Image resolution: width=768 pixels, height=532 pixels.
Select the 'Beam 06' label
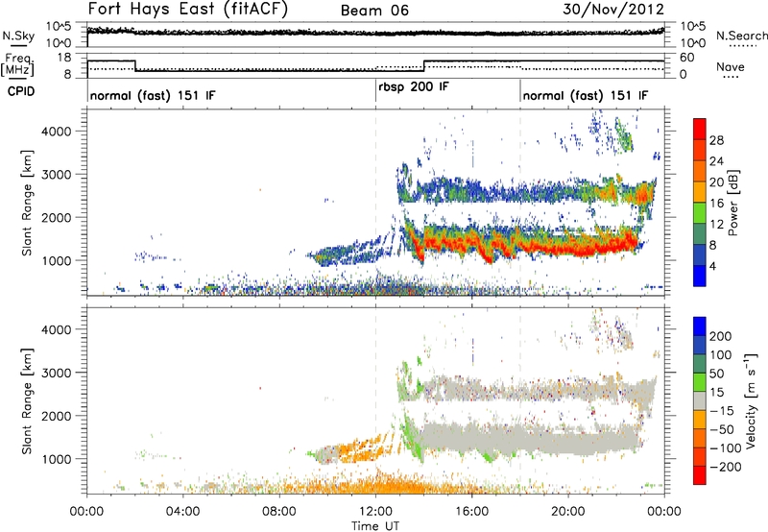(x=374, y=11)
